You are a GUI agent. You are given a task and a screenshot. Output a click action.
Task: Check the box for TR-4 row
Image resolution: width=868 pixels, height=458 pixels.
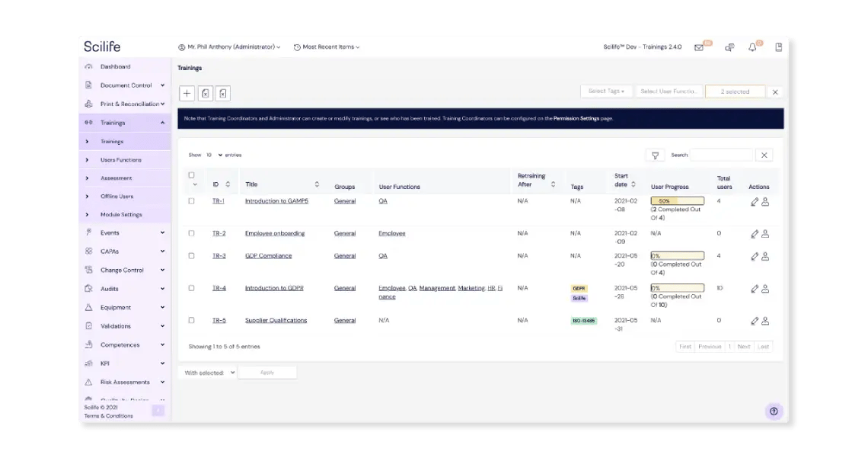[x=192, y=288]
